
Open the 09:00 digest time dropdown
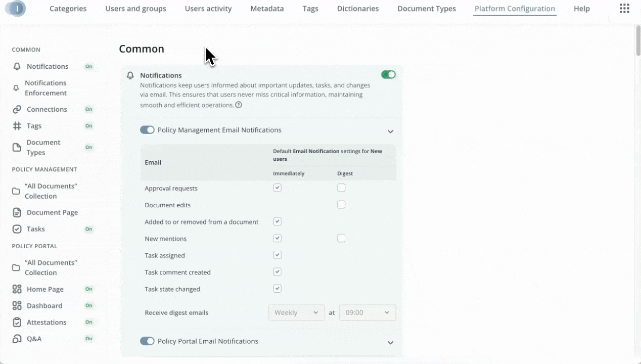[x=368, y=313]
